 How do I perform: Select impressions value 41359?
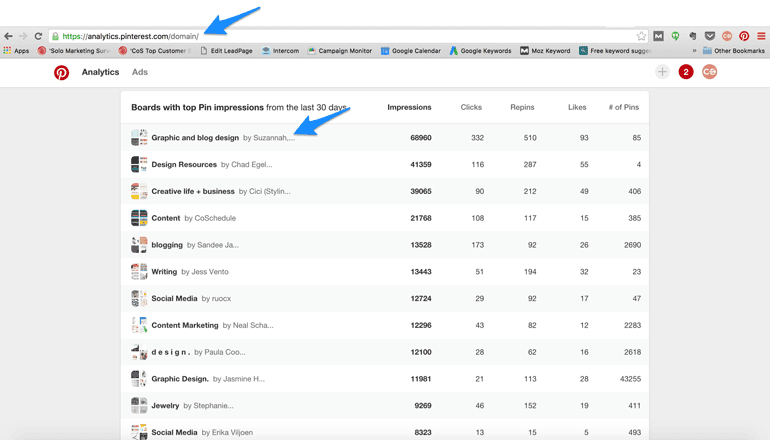tap(421, 165)
